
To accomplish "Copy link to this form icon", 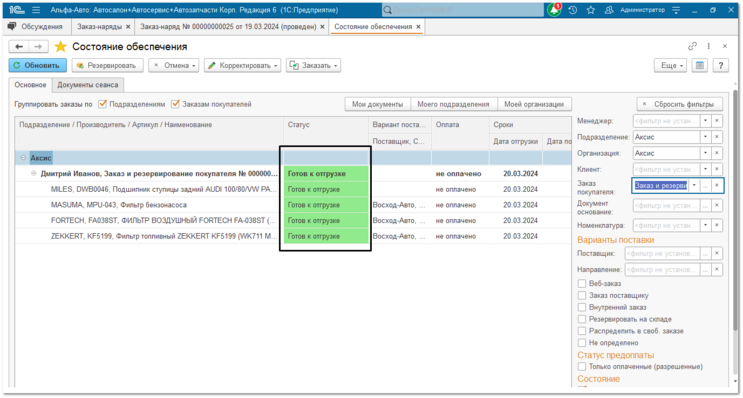I will (692, 46).
